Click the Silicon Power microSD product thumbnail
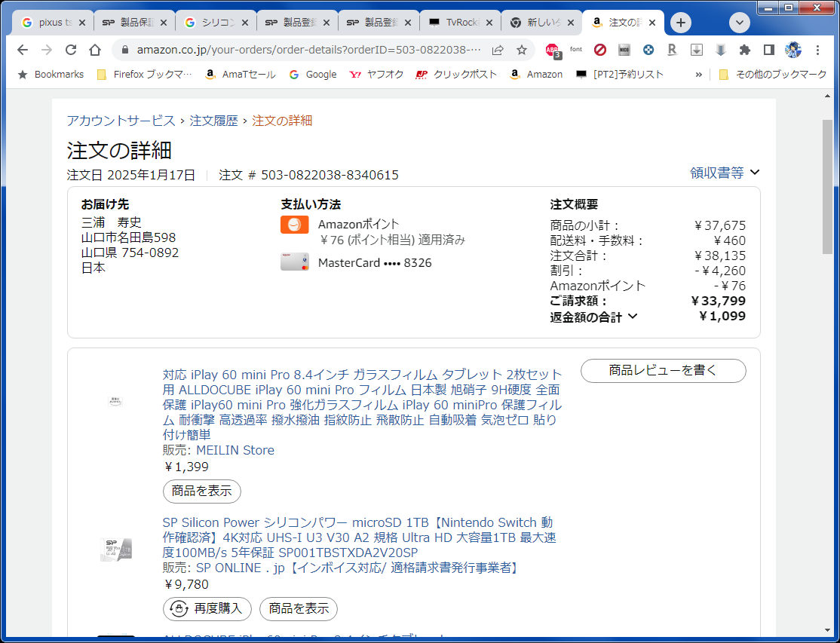 pos(116,550)
